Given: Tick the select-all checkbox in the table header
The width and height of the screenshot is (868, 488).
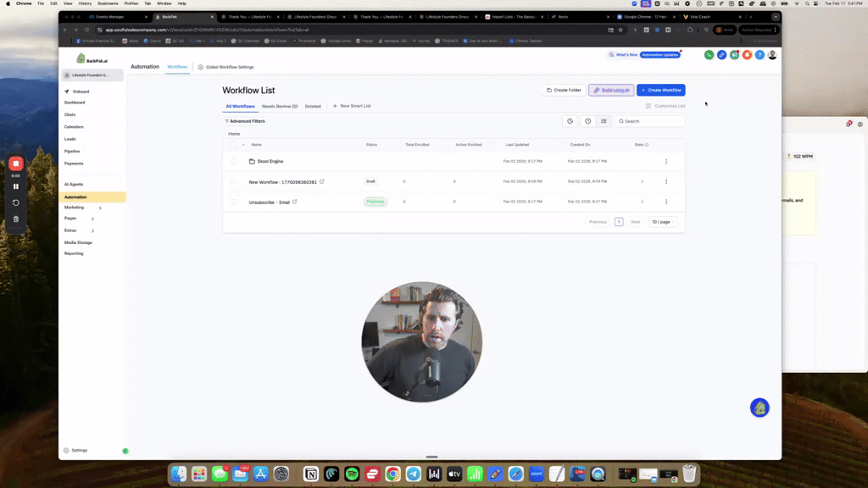Looking at the screenshot, I should point(233,145).
